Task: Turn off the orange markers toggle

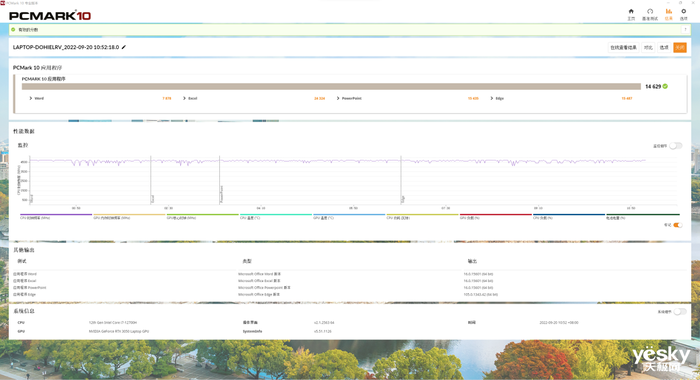Action: click(x=678, y=225)
